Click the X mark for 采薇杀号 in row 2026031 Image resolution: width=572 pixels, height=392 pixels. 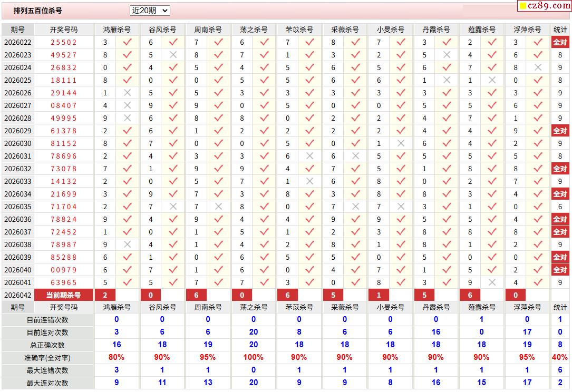(x=355, y=156)
